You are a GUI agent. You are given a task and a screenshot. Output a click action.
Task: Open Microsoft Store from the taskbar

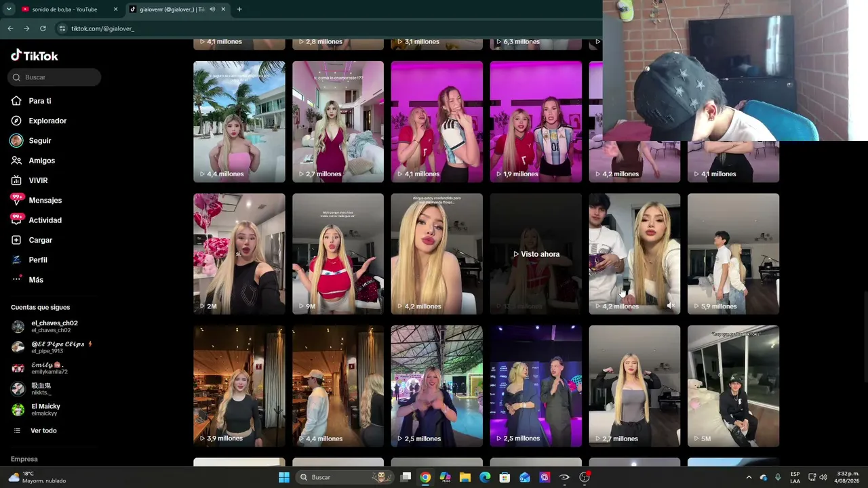pos(505,477)
